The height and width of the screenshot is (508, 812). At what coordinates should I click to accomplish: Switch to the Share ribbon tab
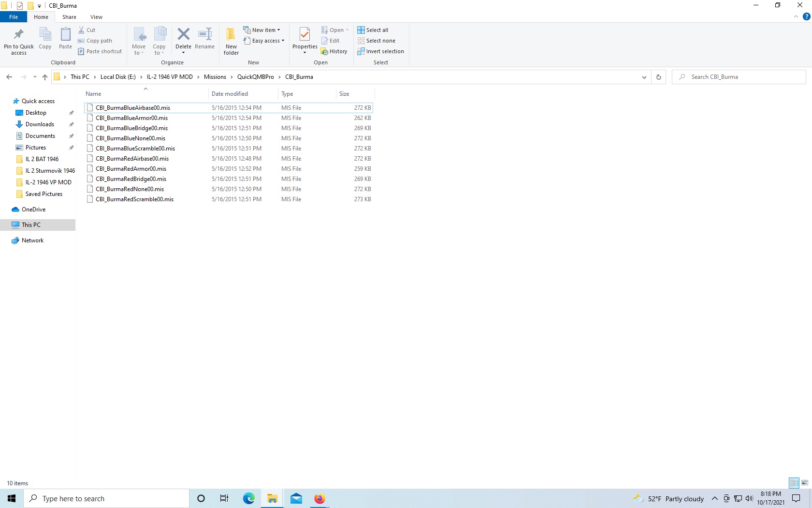coord(69,17)
